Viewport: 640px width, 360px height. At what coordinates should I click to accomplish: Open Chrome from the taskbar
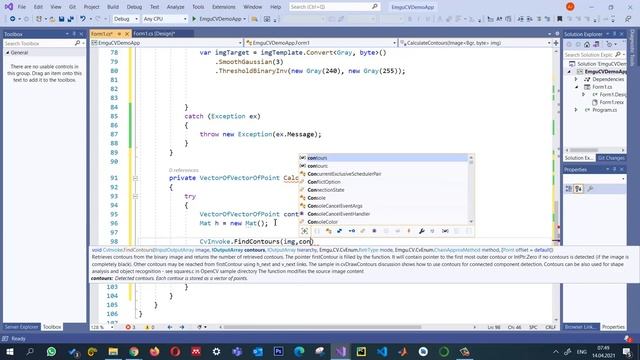134,351
